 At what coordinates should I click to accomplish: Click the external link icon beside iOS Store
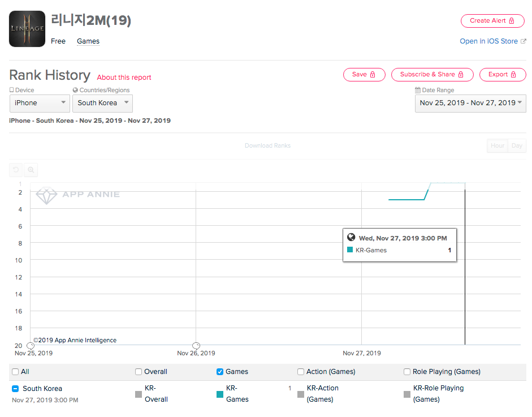point(524,41)
